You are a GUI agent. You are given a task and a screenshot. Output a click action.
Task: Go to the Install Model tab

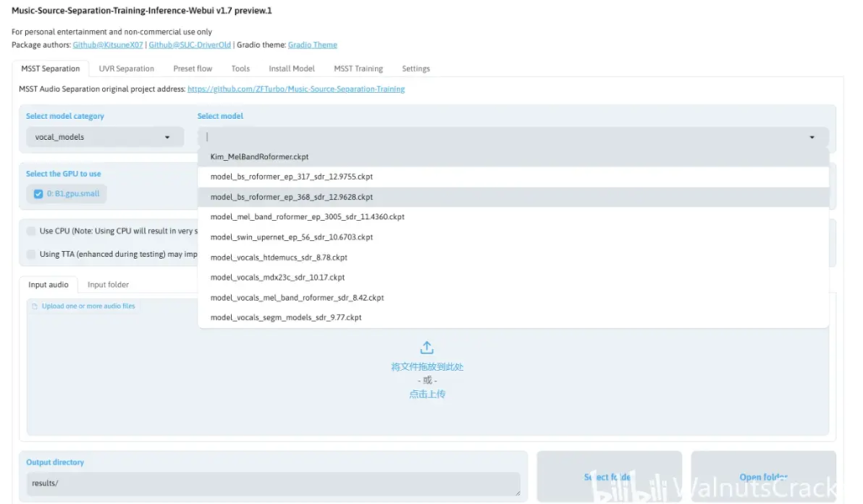[292, 69]
